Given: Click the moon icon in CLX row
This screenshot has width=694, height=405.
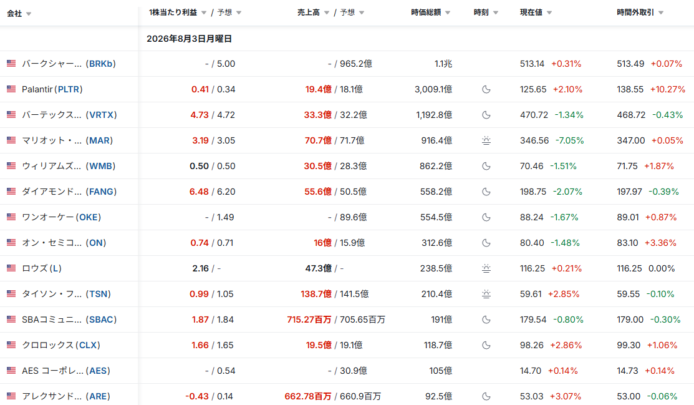Looking at the screenshot, I should click(486, 345).
